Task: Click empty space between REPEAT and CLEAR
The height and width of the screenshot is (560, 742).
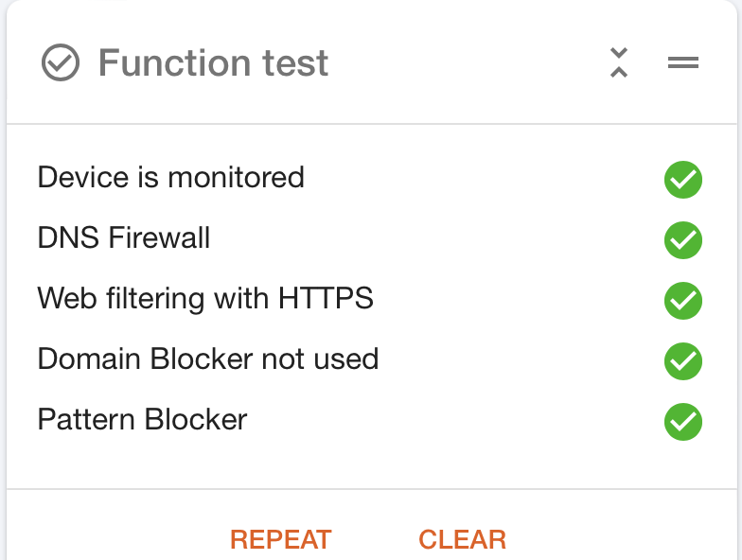Action: pos(375,539)
